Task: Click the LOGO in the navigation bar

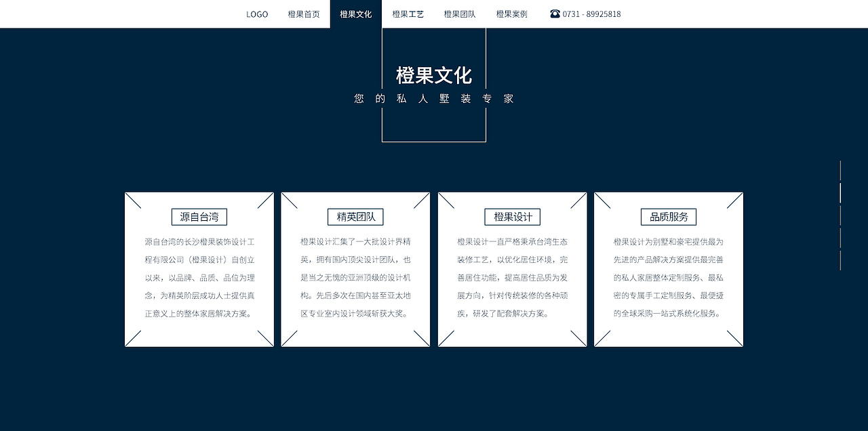Action: click(257, 14)
